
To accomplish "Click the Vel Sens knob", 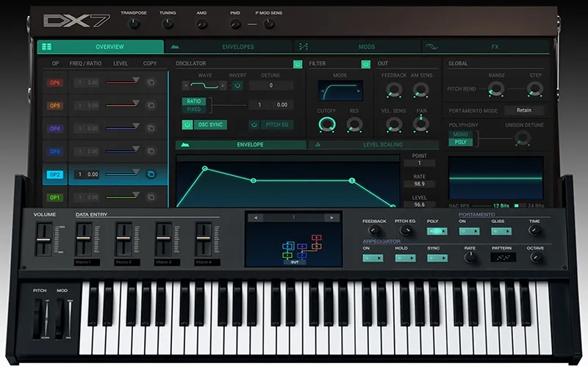I will 394,124.
